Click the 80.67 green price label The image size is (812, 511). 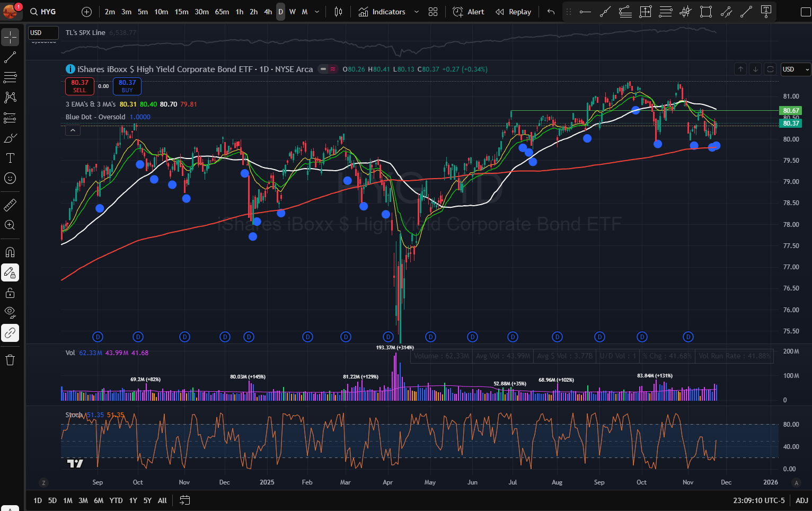tap(791, 111)
